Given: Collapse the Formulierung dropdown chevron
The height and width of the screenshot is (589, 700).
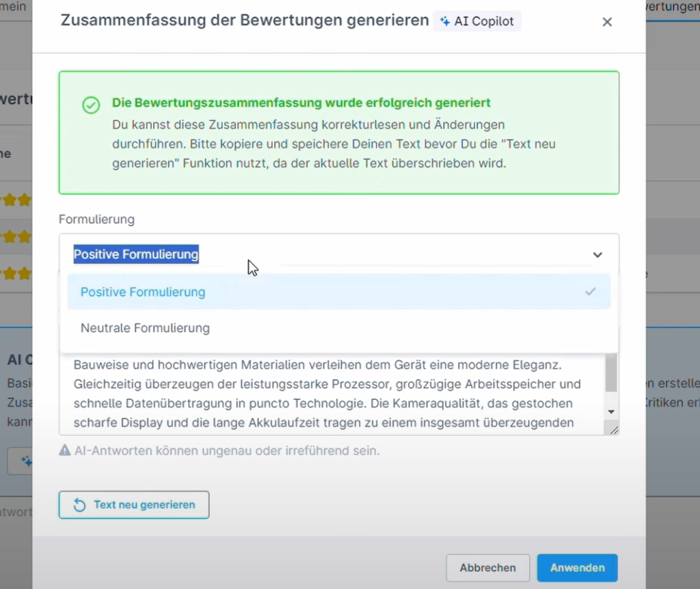Looking at the screenshot, I should click(597, 254).
